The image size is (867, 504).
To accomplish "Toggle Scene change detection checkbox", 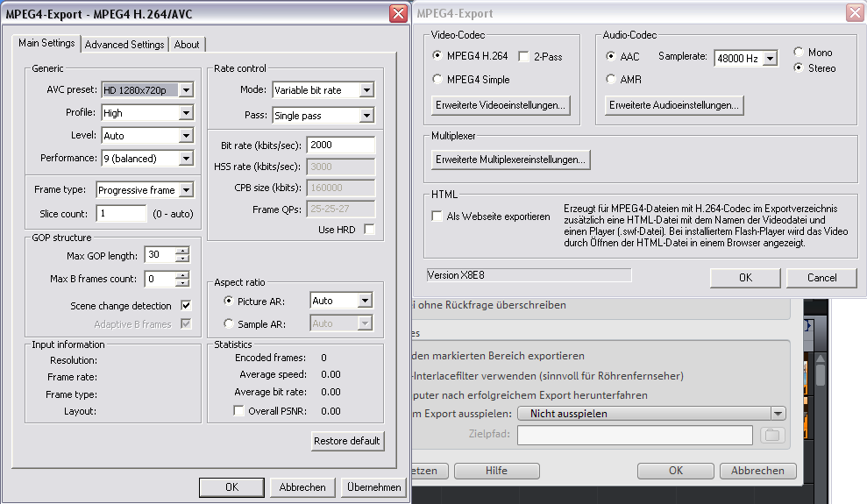I will pyautogui.click(x=186, y=306).
